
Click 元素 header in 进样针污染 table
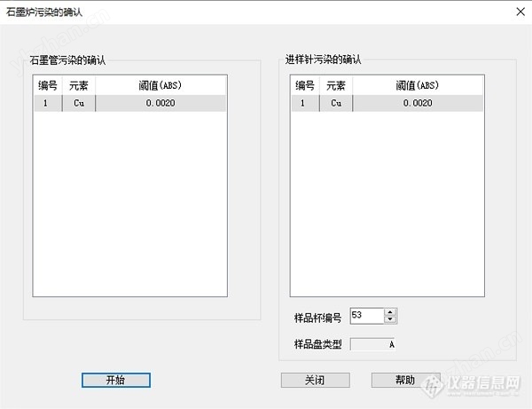point(335,86)
